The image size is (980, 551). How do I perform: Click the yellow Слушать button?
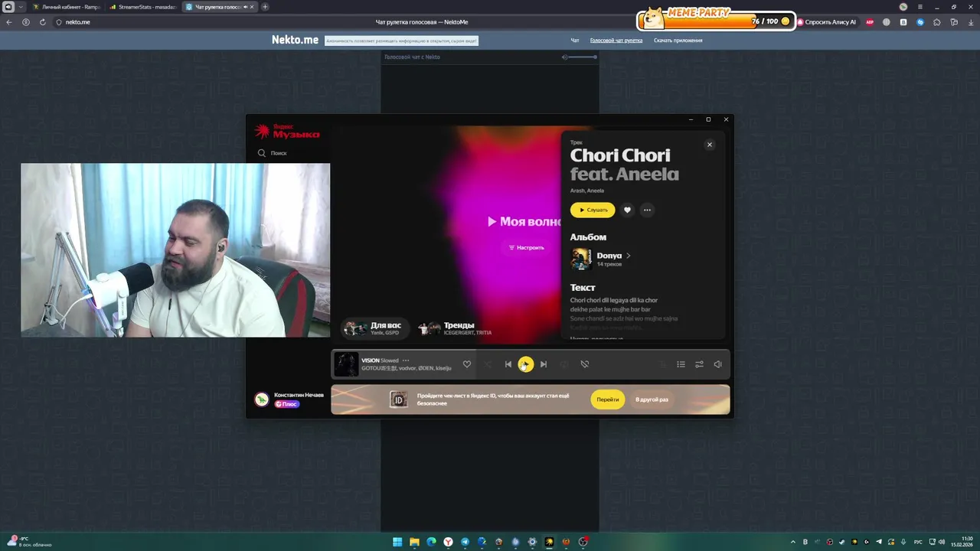593,210
